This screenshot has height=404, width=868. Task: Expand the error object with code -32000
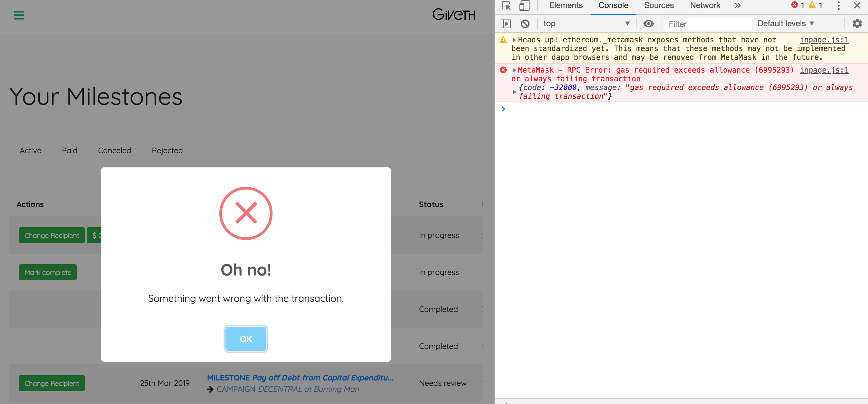coord(514,92)
